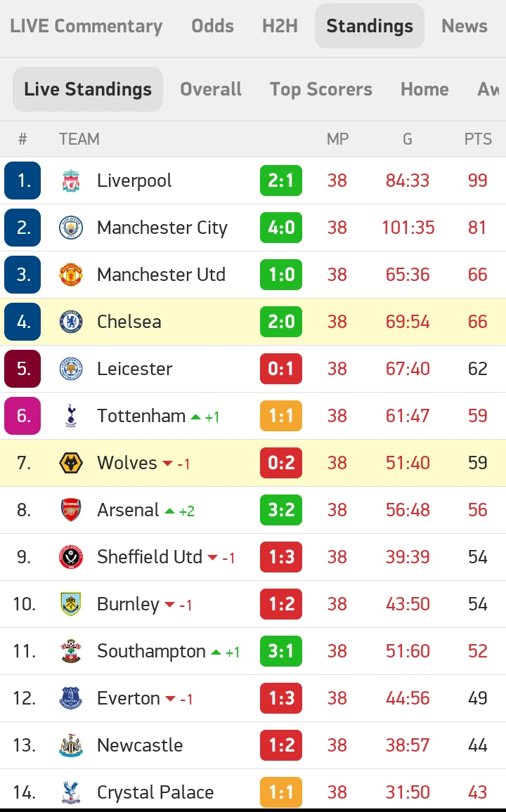Click the Liverpool club crest

(x=71, y=181)
